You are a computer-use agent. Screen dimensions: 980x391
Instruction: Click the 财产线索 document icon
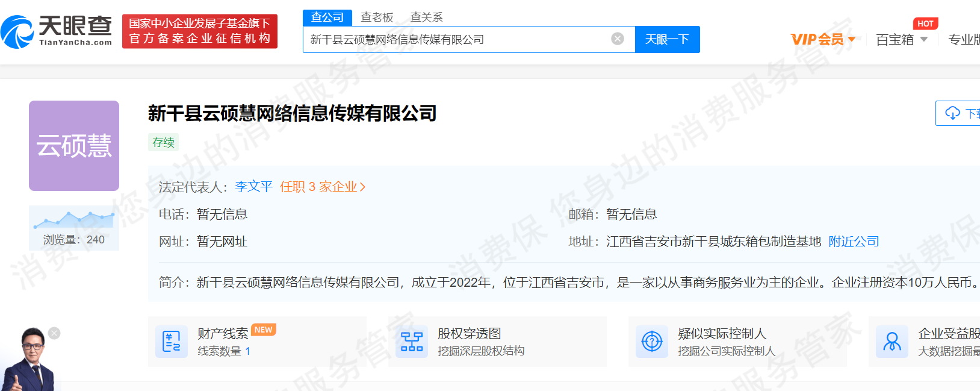[172, 342]
